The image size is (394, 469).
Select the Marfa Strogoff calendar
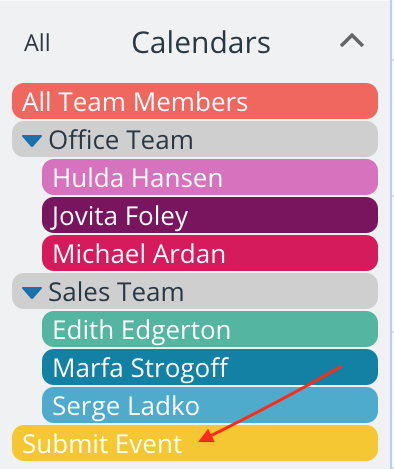click(210, 367)
